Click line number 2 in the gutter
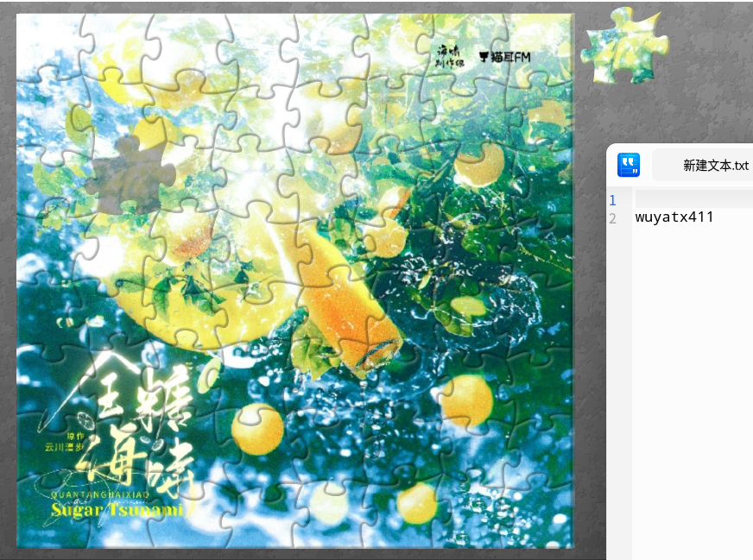 click(x=612, y=219)
